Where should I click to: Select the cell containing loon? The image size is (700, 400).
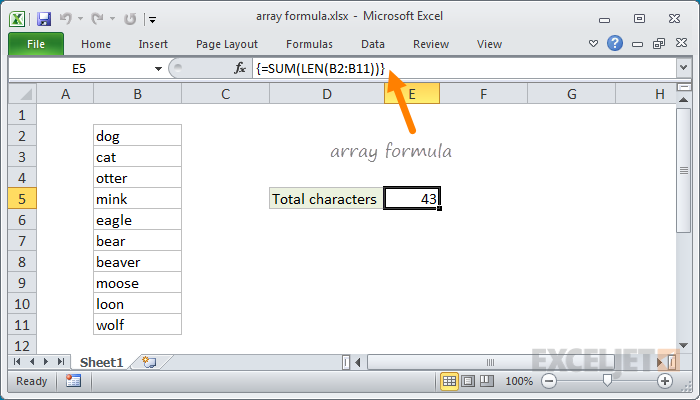tap(138, 304)
